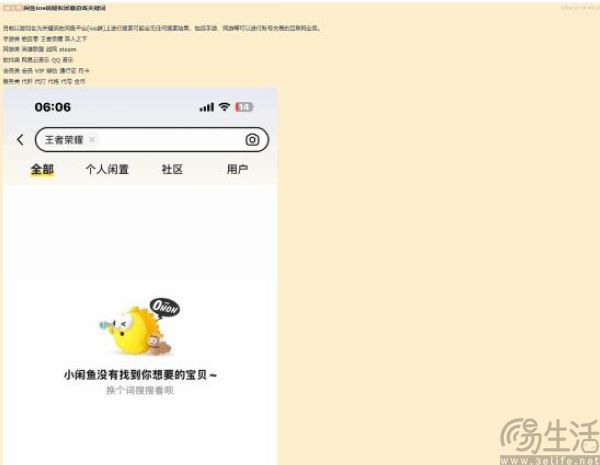Click the 易生活 watermark logo
Image resolution: width=600 pixels, height=465 pixels.
click(549, 437)
